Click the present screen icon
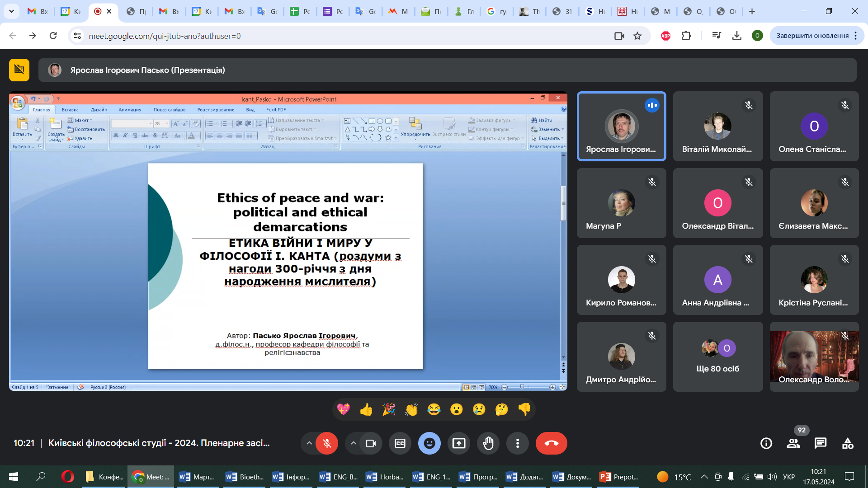 coord(458,443)
